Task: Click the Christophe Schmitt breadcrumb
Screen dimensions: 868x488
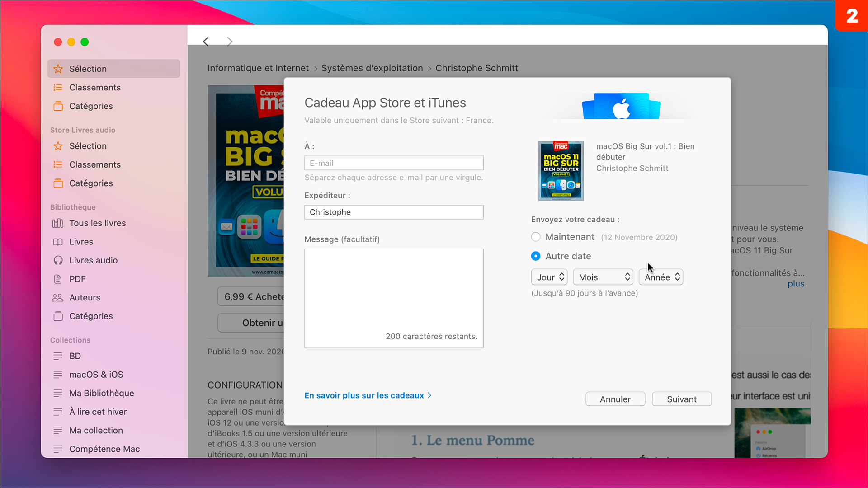Action: coord(477,68)
